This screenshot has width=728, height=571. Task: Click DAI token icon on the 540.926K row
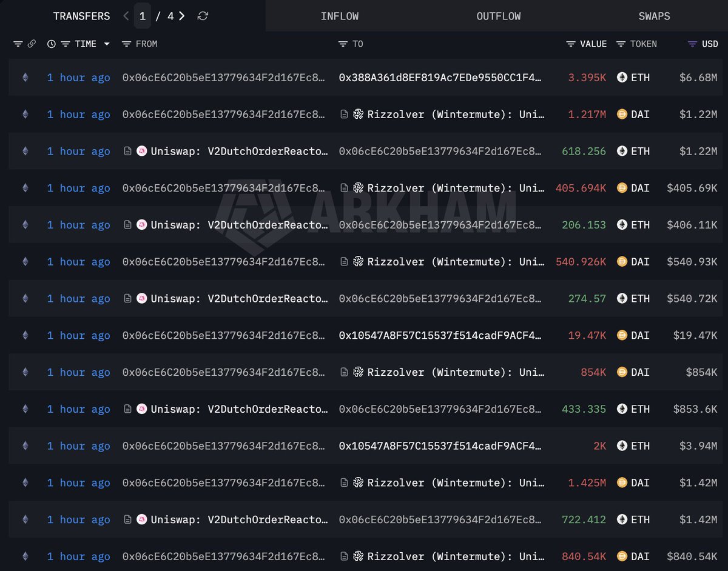click(622, 261)
